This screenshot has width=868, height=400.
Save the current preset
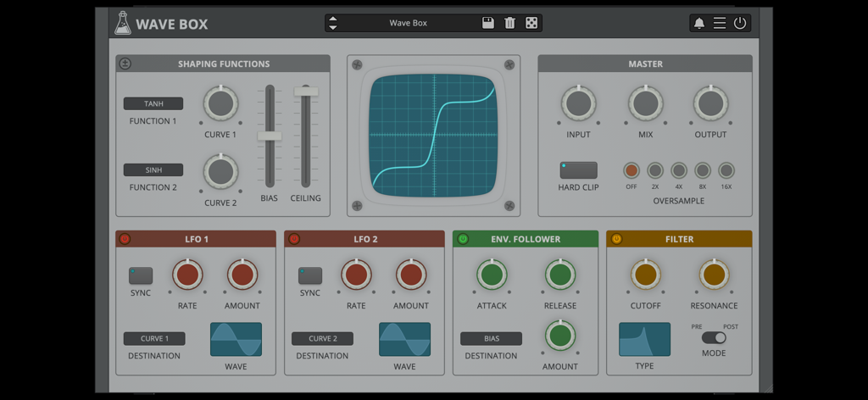coord(487,23)
